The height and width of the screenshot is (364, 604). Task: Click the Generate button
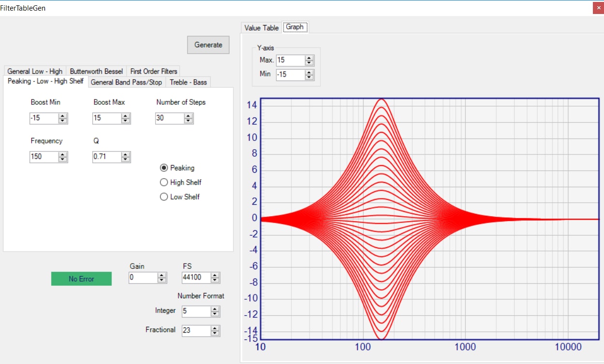(208, 45)
